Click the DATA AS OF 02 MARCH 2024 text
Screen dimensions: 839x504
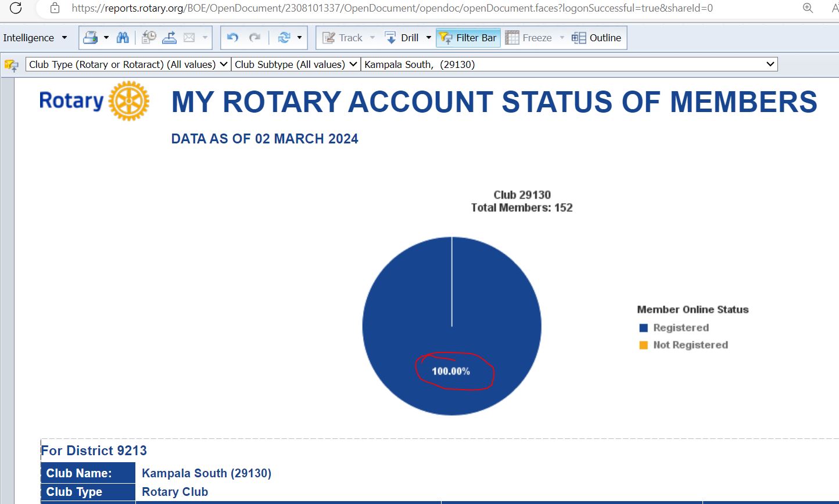pyautogui.click(x=265, y=139)
